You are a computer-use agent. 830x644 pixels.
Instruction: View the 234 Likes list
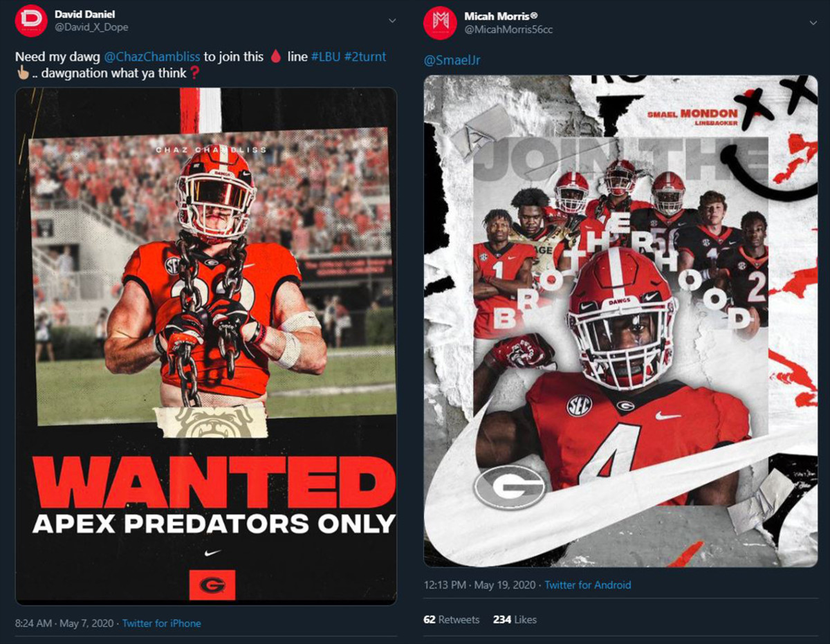coord(515,620)
